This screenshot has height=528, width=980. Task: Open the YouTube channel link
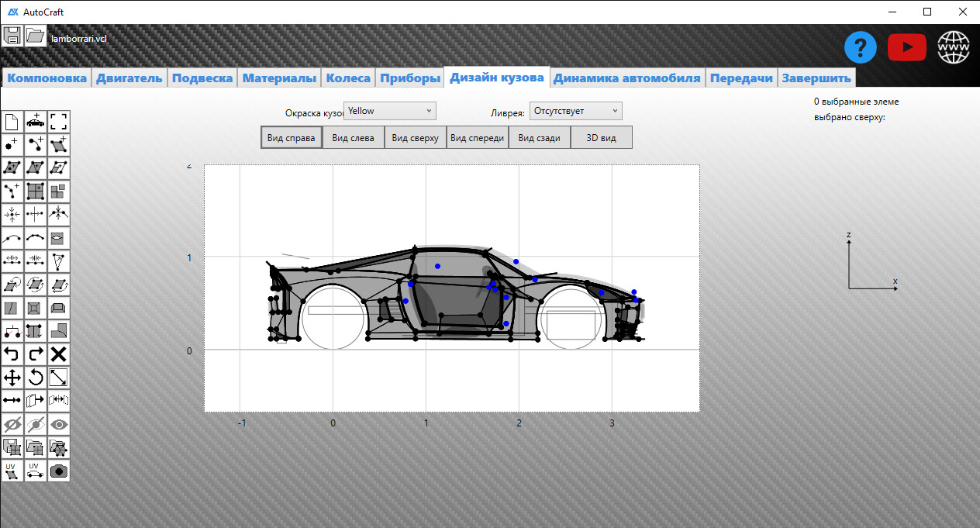906,47
